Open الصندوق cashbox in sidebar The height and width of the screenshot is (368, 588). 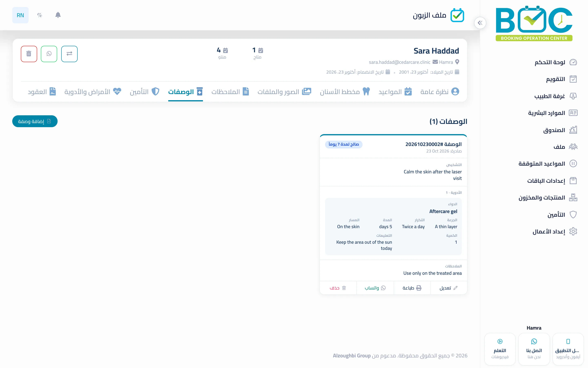click(560, 130)
